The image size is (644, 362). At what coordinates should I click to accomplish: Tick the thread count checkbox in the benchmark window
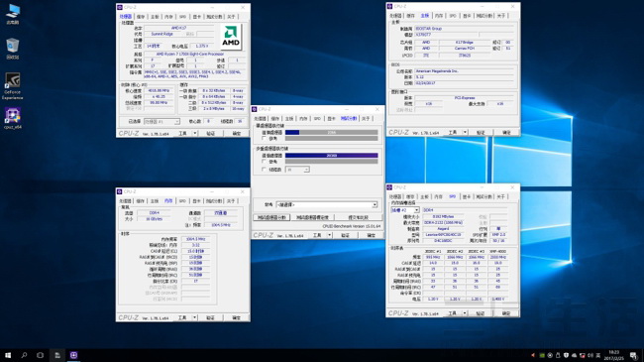pyautogui.click(x=265, y=170)
